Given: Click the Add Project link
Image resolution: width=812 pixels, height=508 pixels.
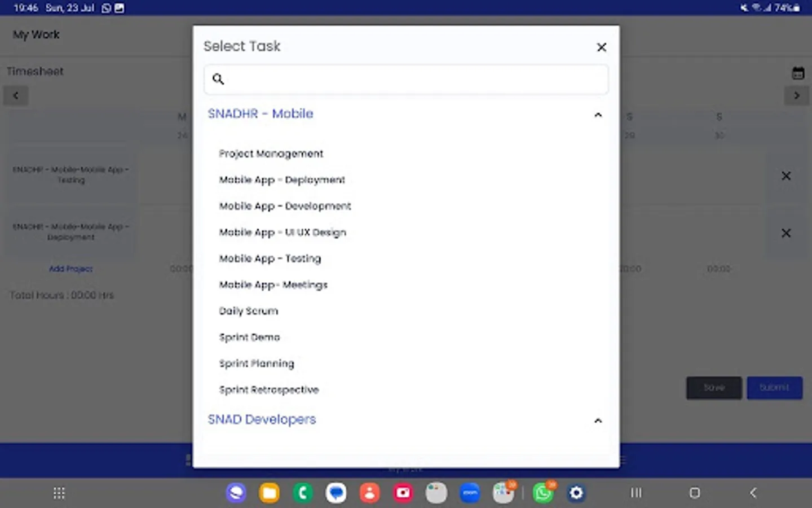Looking at the screenshot, I should point(71,269).
